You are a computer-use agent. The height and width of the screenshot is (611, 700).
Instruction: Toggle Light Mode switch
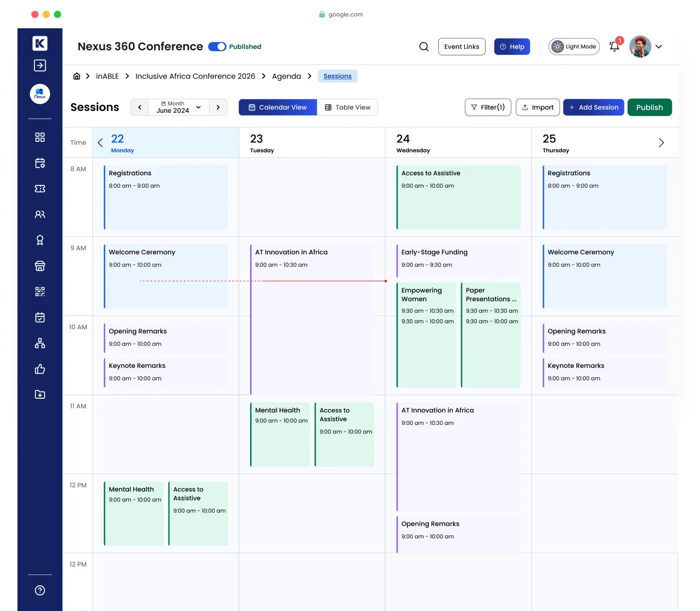[574, 47]
